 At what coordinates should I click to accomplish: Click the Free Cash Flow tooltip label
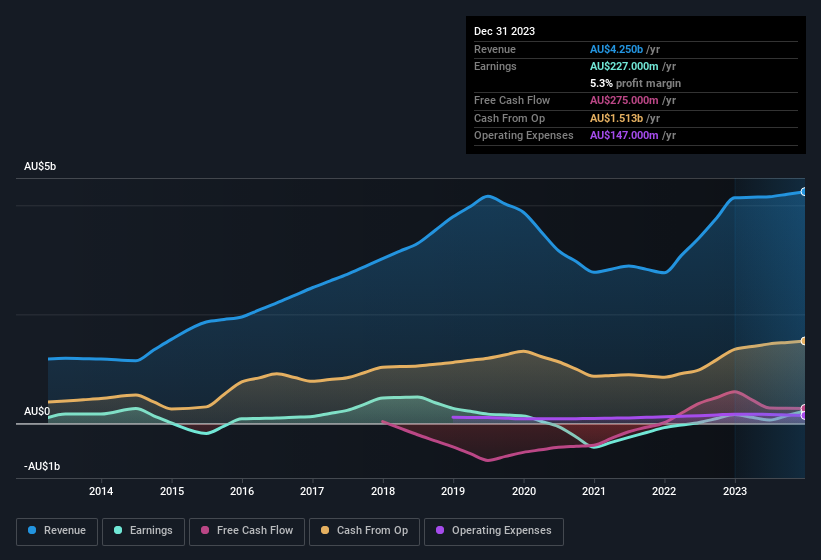pyautogui.click(x=512, y=100)
